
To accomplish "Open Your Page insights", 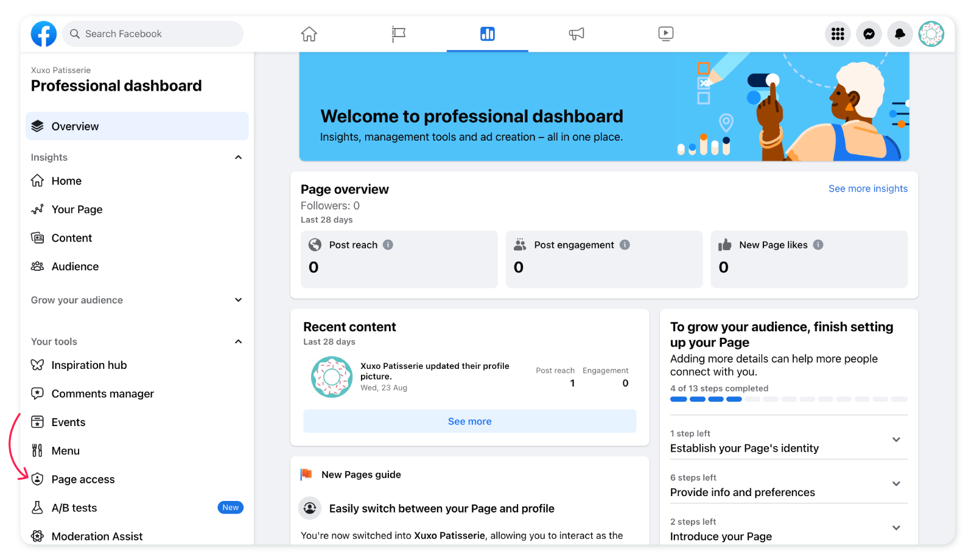I will [137, 209].
